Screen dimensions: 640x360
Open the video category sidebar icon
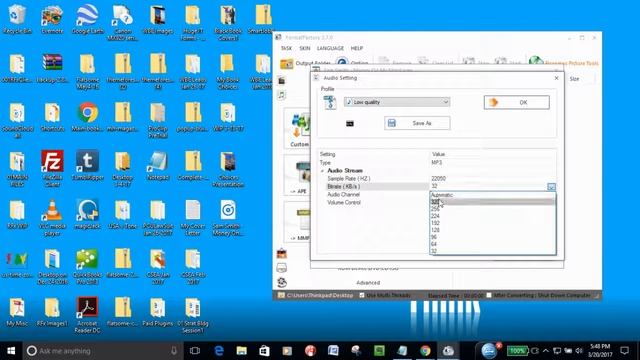pos(282,81)
